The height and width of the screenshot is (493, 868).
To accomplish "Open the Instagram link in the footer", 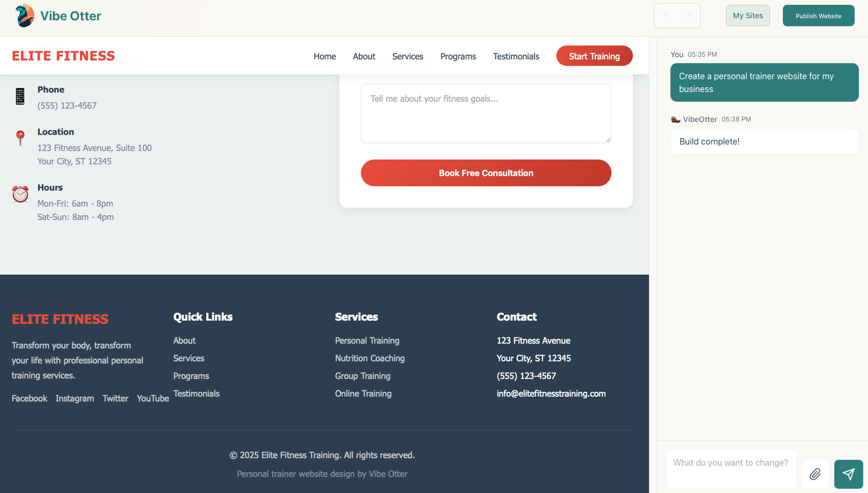I will click(74, 398).
